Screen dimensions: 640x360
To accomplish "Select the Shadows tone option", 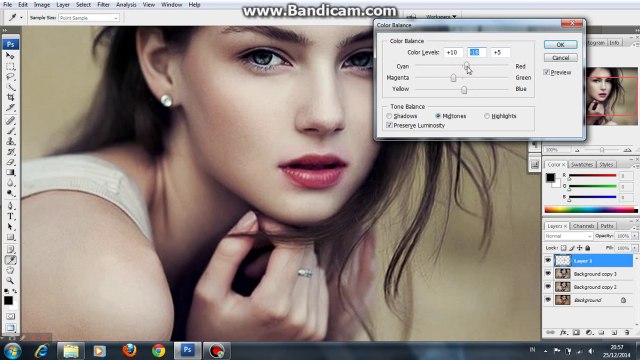I will (x=389, y=116).
